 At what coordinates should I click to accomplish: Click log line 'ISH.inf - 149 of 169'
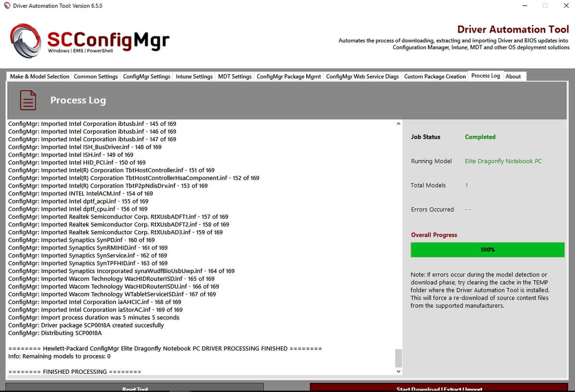tap(71, 155)
